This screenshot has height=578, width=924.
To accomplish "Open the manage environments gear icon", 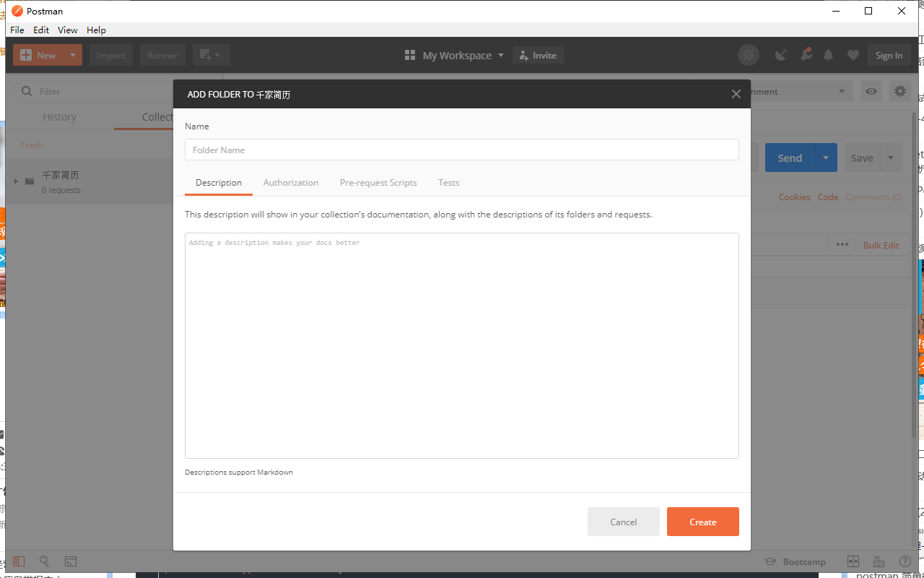I will coord(899,91).
